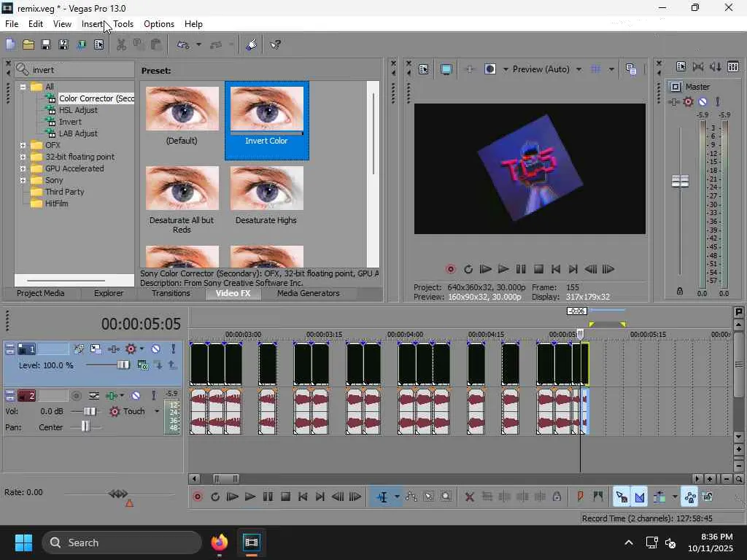Screen dimensions: 747x560
Task: Click the Delete X icon in edit toolbar
Action: [469, 497]
